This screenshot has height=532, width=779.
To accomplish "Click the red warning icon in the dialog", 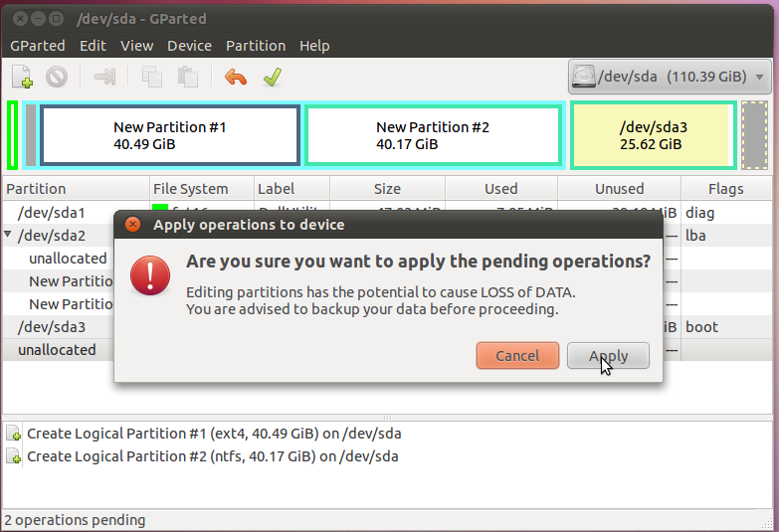I will pos(150,274).
